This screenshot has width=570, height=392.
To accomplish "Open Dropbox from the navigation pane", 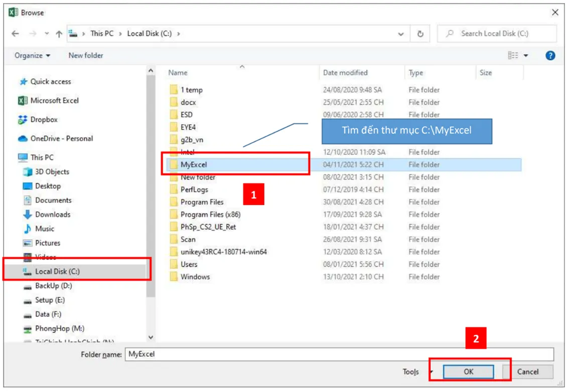I will click(44, 119).
